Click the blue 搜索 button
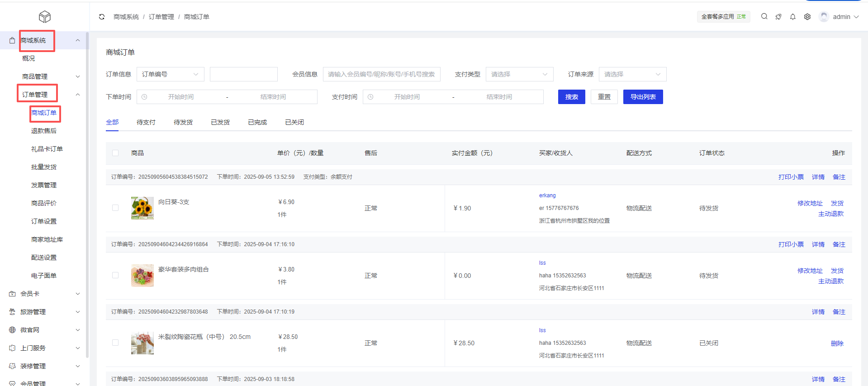This screenshot has height=386, width=868. (x=571, y=97)
